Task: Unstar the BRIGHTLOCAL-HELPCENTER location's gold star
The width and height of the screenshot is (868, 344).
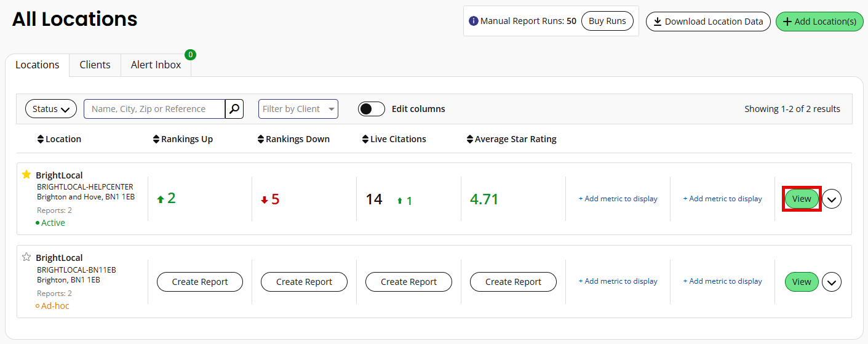Action: (26, 175)
